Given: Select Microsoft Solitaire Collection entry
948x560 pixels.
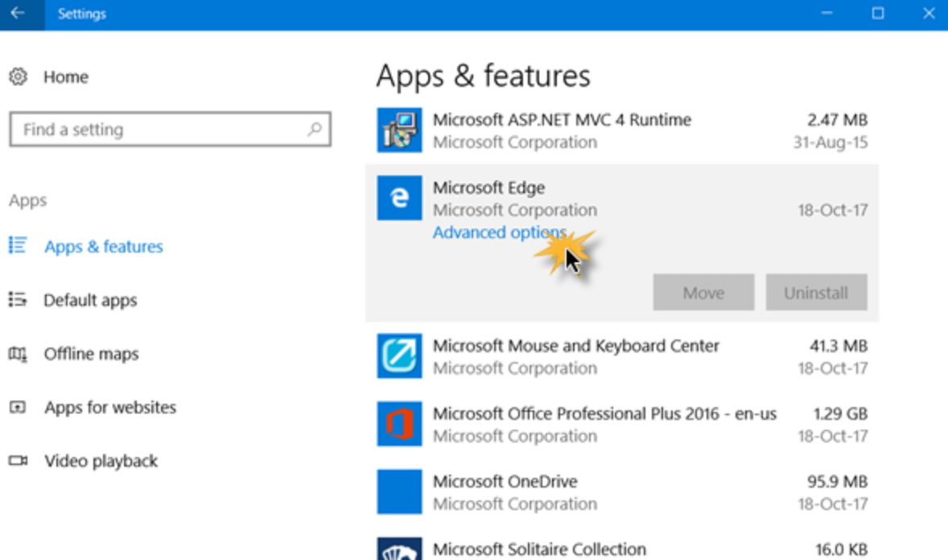Looking at the screenshot, I should [x=539, y=550].
